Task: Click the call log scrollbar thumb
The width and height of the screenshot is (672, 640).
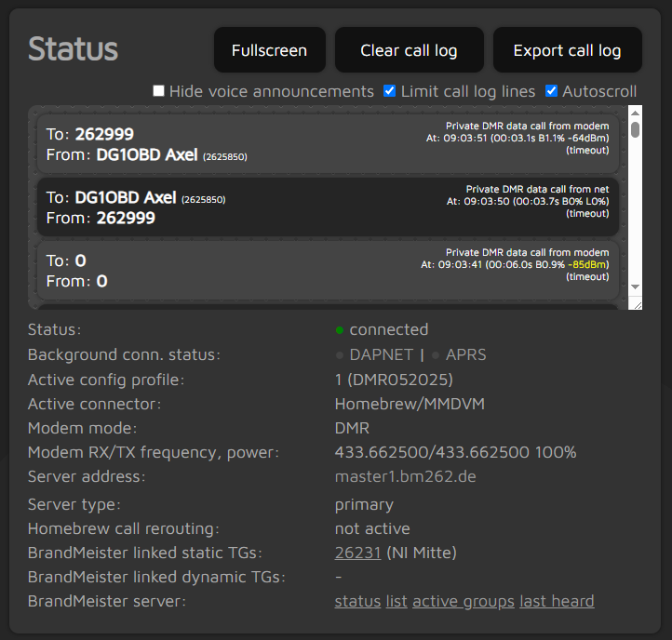Action: (x=636, y=129)
